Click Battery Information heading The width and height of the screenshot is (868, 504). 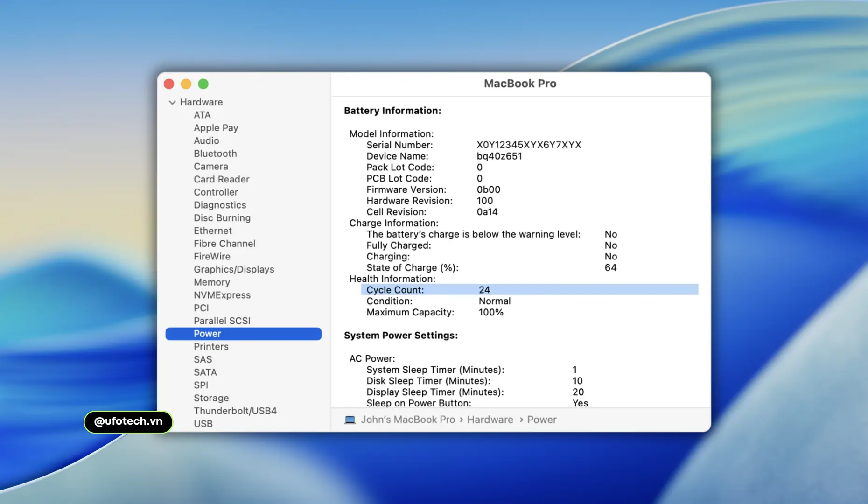tap(392, 111)
